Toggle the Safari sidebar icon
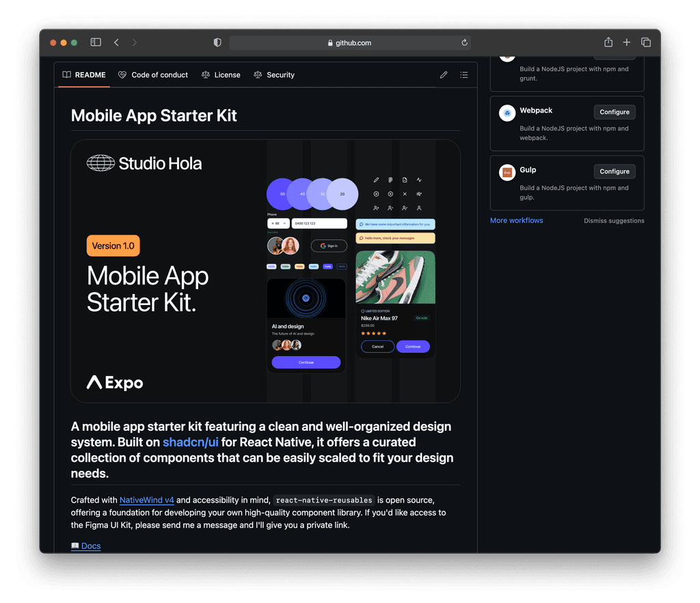 pyautogui.click(x=96, y=42)
